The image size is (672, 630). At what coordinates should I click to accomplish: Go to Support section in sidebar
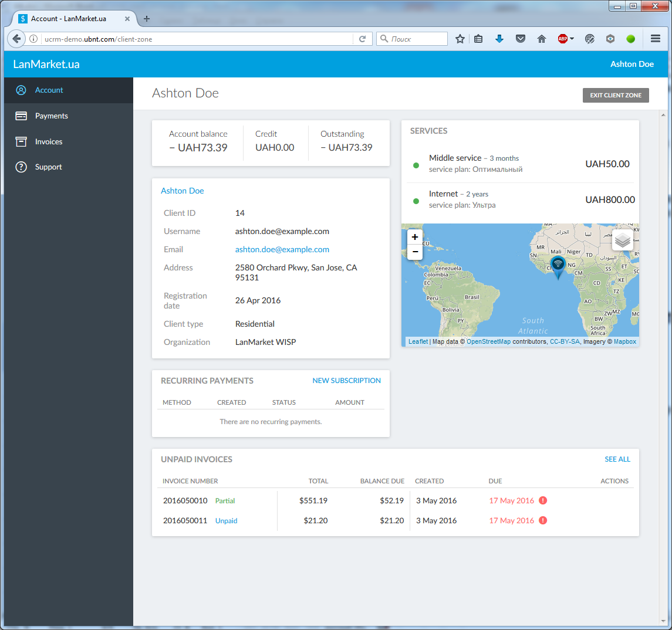point(48,167)
